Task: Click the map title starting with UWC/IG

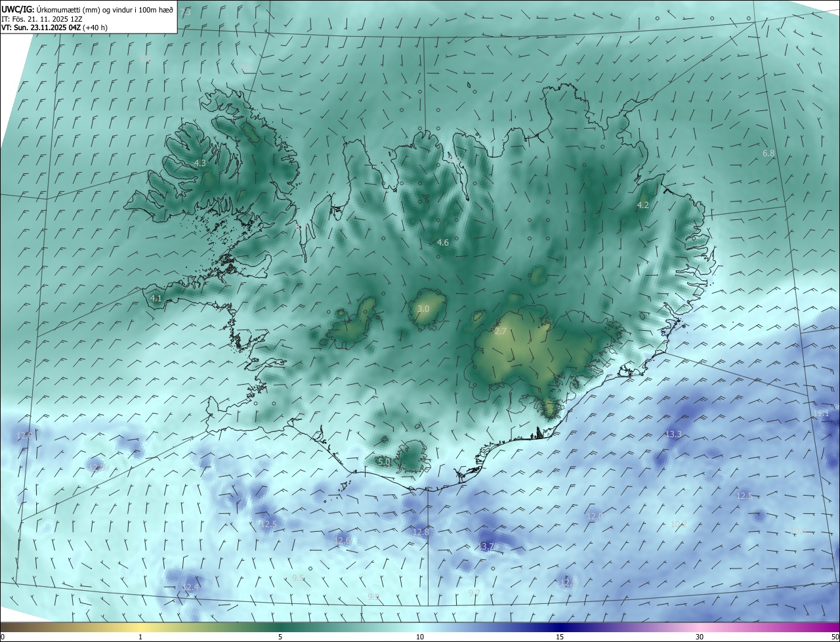Action: click(87, 9)
